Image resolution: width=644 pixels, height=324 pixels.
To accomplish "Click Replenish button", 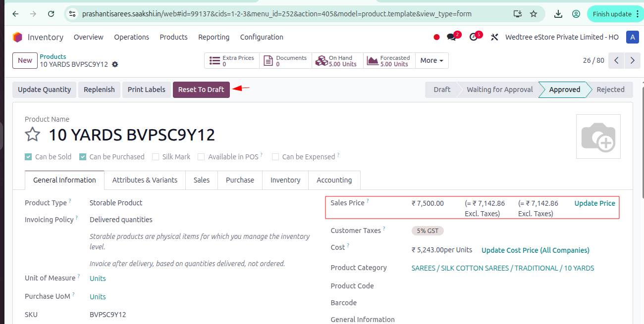I will click(99, 90).
